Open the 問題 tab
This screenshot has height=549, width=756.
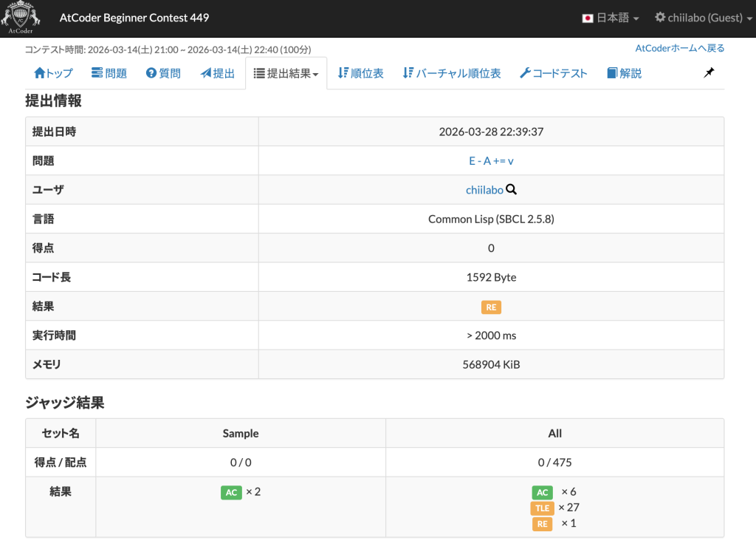(109, 73)
